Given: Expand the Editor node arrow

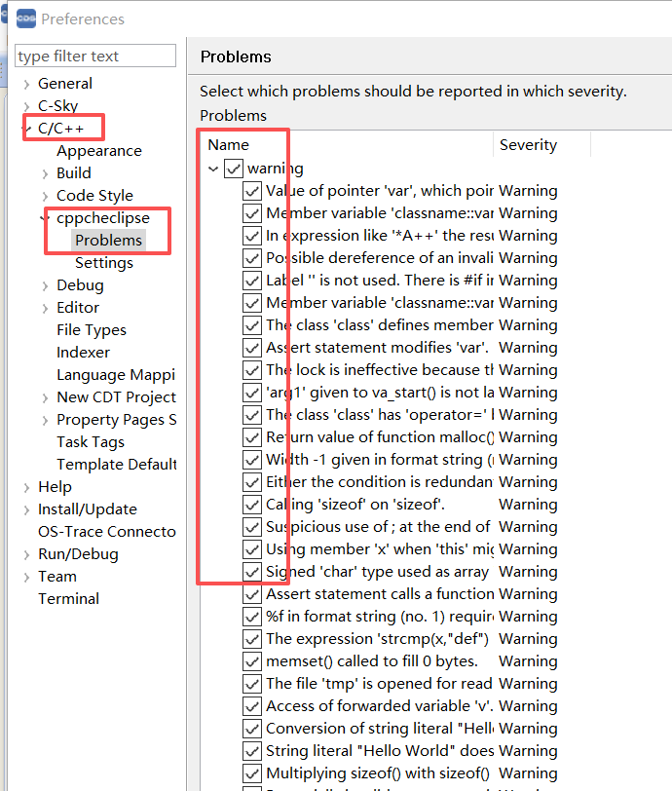Looking at the screenshot, I should click(46, 308).
